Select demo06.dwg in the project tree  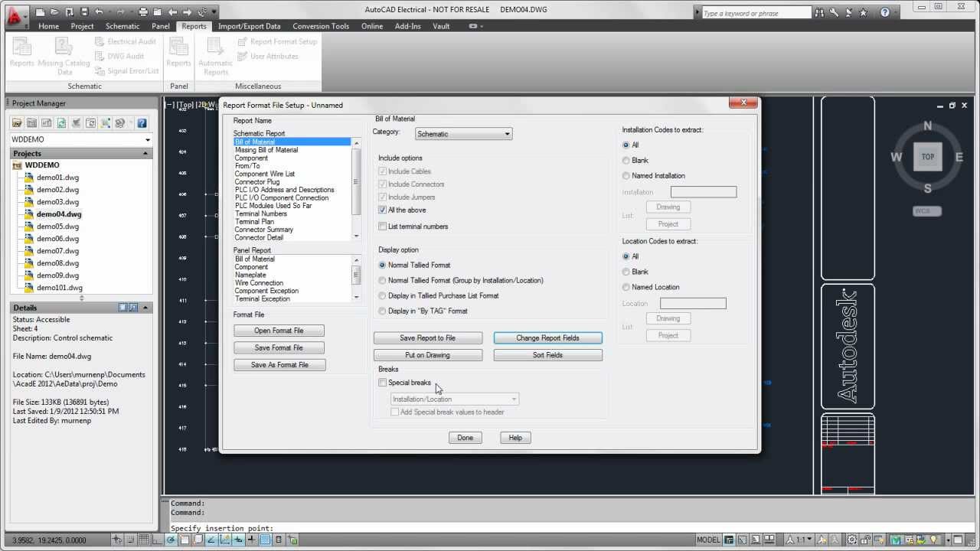(x=57, y=239)
